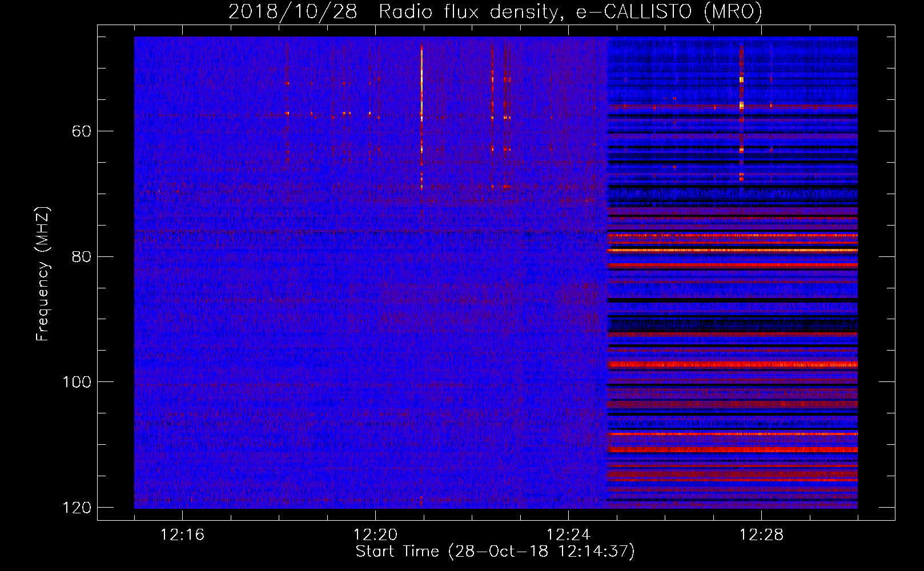The image size is (924, 571).
Task: Click the '12:20' time tick label
Action: click(375, 535)
